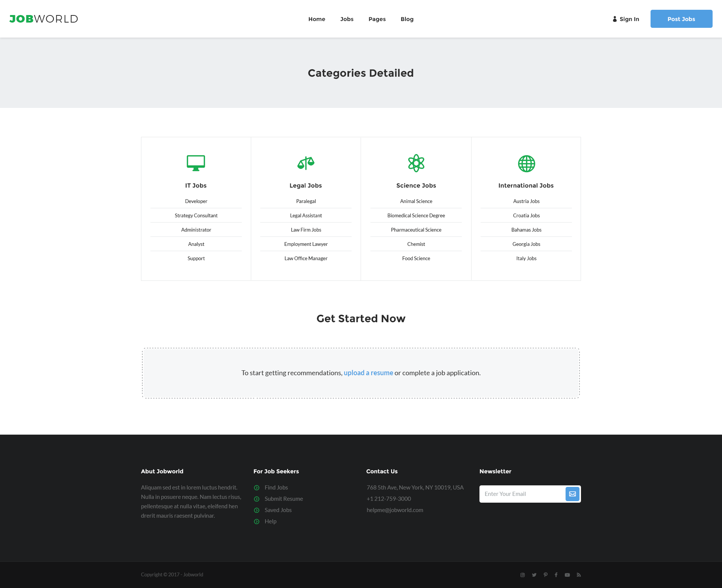The height and width of the screenshot is (588, 722).
Task: Submit newsletter email with envelope button
Action: click(572, 494)
